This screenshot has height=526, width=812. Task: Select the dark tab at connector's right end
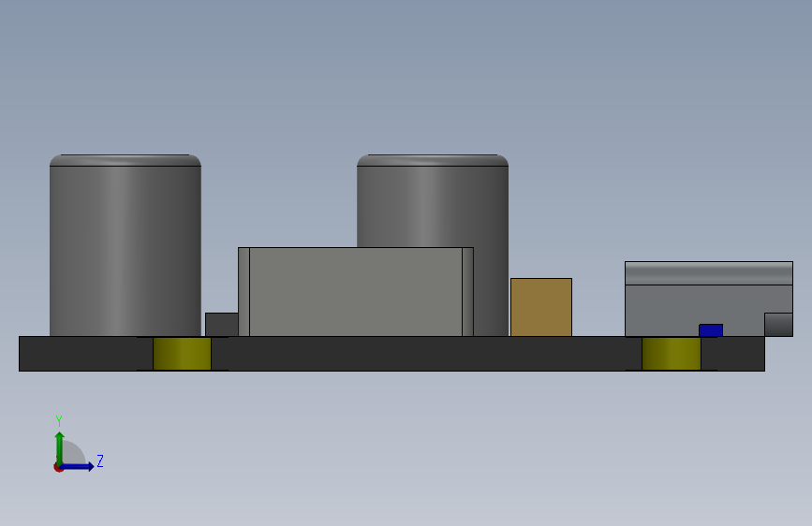778,325
